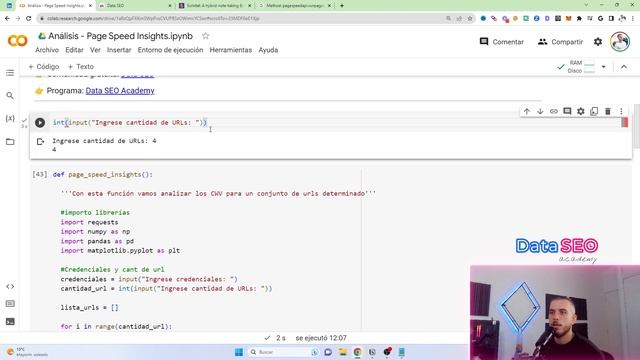Open the Data SEO Academy link

click(x=120, y=91)
